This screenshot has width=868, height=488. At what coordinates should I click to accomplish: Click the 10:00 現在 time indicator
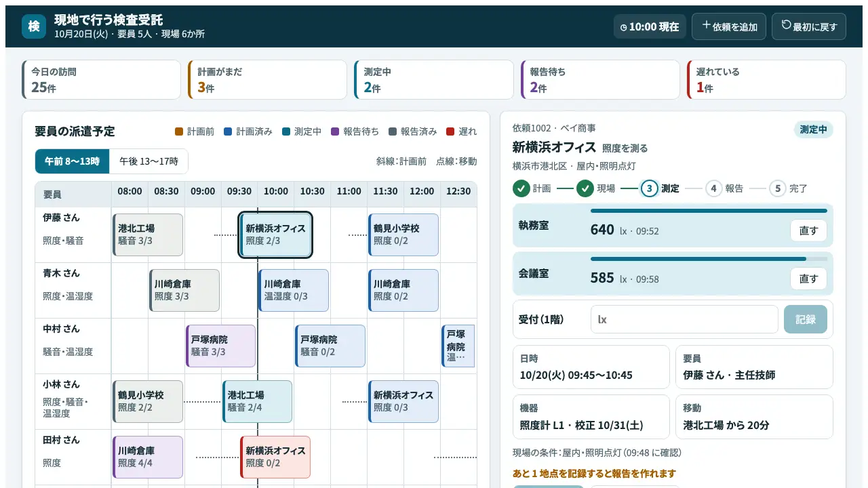click(x=650, y=27)
